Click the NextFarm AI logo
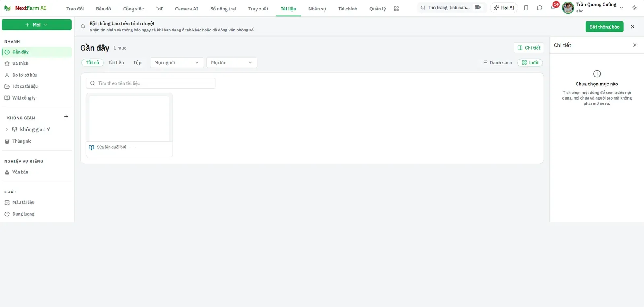The width and height of the screenshot is (644, 307). 25,8
